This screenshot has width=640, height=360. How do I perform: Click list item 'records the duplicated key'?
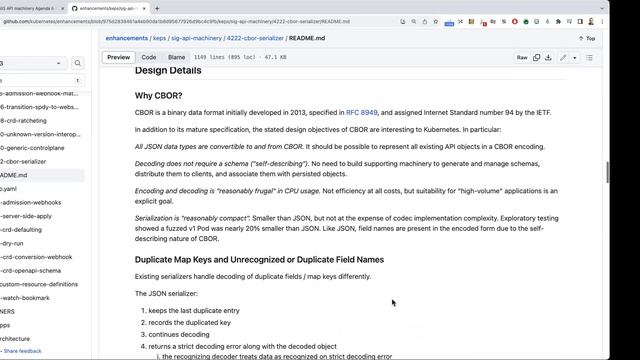pos(189,322)
